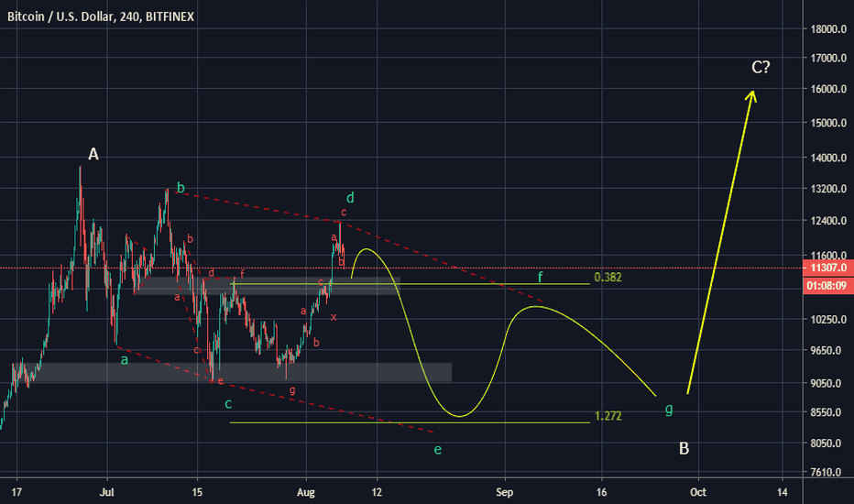This screenshot has height=504, width=854.
Task: Click the 13200.0 price axis label
Action: pyautogui.click(x=828, y=189)
